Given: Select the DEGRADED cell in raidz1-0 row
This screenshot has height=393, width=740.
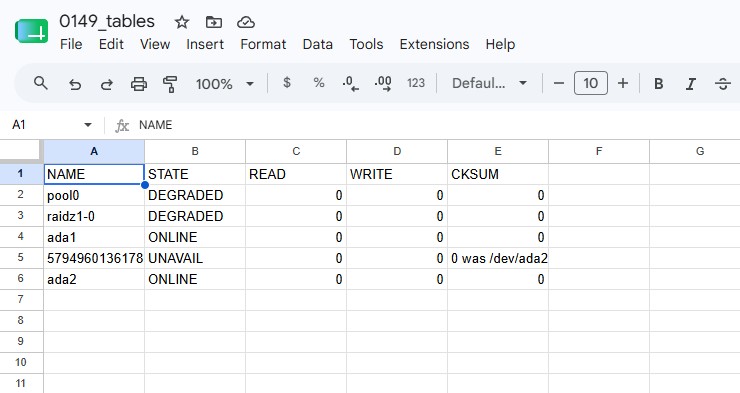Looking at the screenshot, I should click(195, 216).
